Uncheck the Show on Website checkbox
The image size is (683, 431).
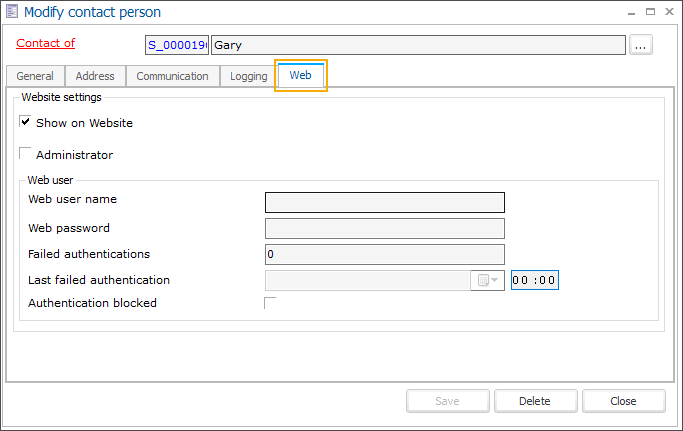[25, 122]
